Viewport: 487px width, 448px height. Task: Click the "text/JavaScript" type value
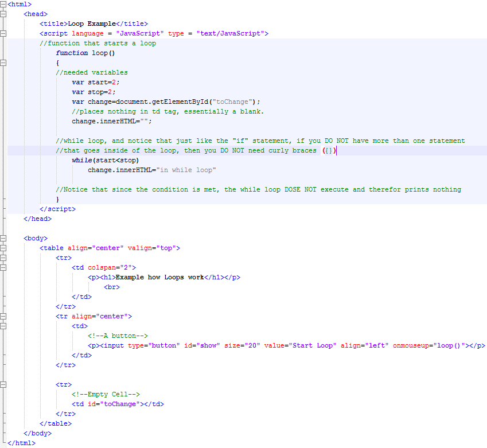coord(230,33)
